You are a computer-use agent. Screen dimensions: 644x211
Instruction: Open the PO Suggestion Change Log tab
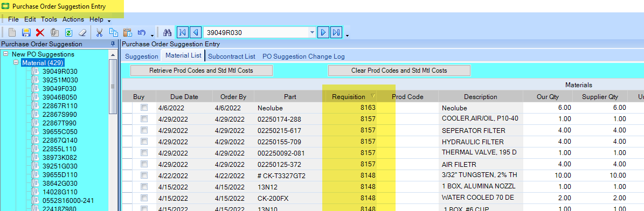coord(303,56)
